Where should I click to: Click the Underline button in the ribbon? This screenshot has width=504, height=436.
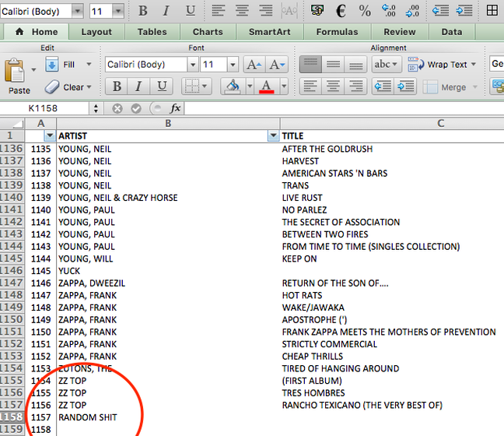pyautogui.click(x=163, y=86)
